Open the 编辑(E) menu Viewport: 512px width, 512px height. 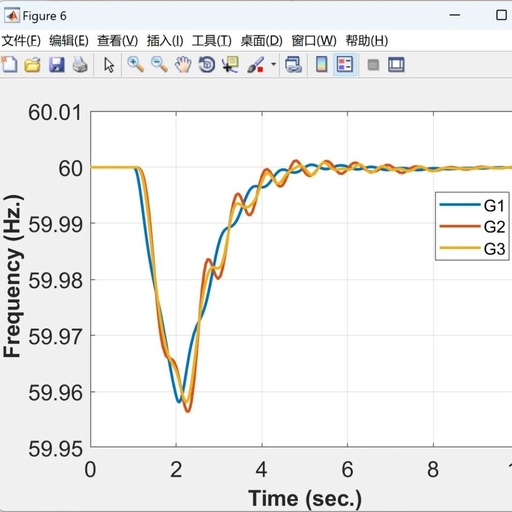pos(69,41)
